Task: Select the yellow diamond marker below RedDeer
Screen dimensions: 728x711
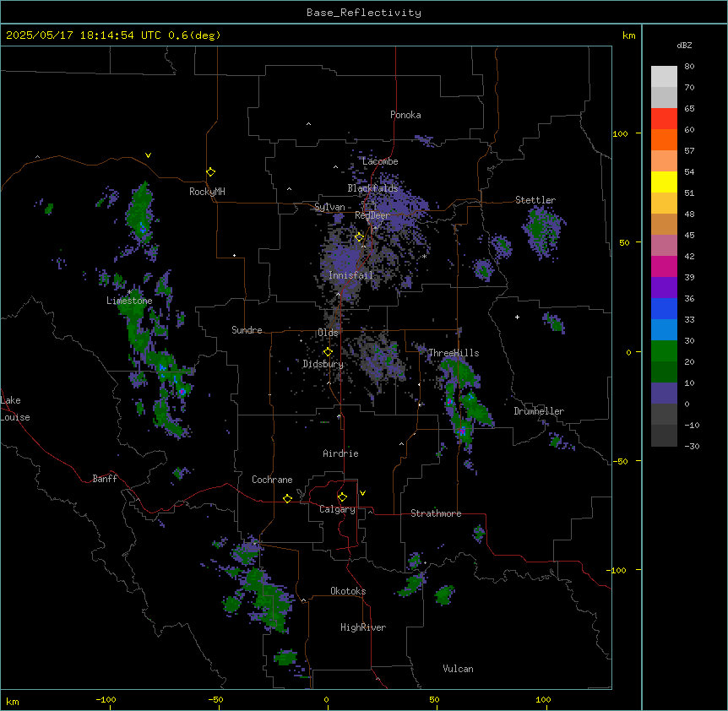Action: pos(359,237)
